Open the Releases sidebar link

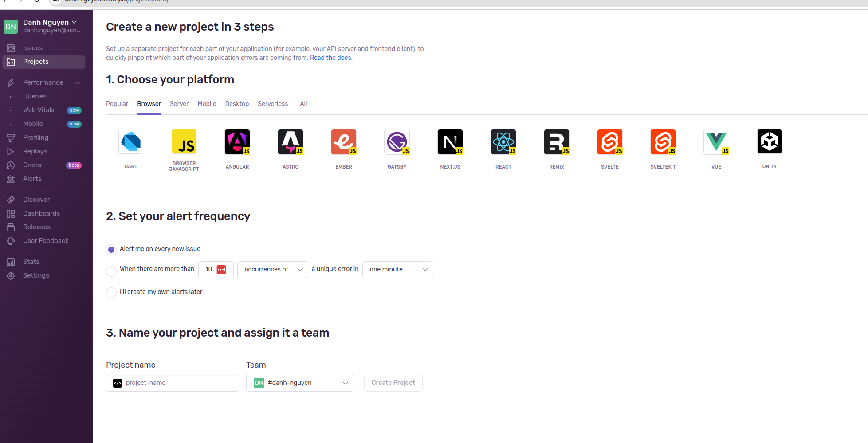(37, 227)
